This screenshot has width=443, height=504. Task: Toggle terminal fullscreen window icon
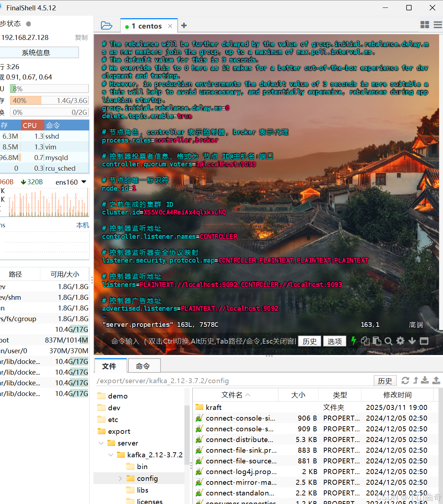[424, 341]
